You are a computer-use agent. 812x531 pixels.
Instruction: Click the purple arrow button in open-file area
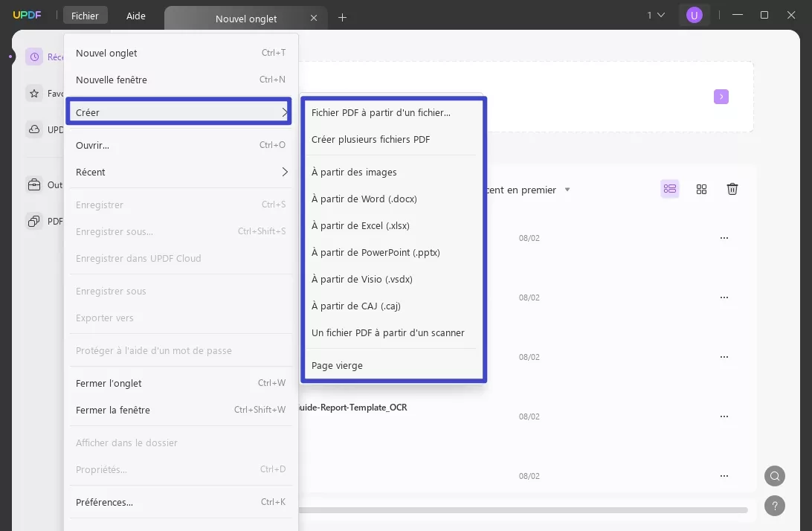tap(721, 97)
